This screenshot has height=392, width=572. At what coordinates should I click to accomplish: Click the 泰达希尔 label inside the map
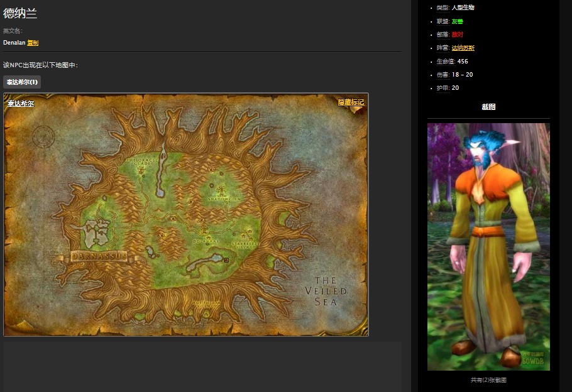coord(21,104)
